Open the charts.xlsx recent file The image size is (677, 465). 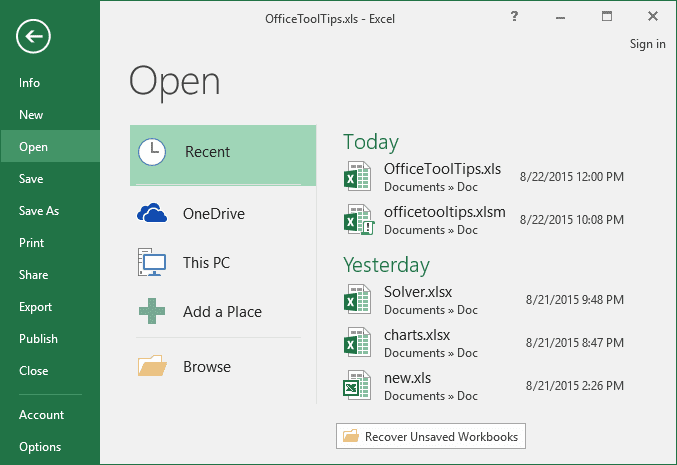(484, 343)
